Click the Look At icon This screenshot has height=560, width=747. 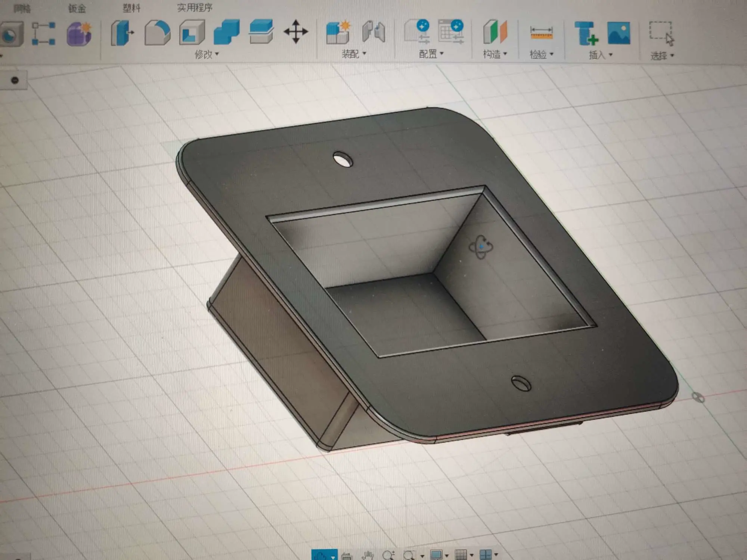pyautogui.click(x=347, y=556)
